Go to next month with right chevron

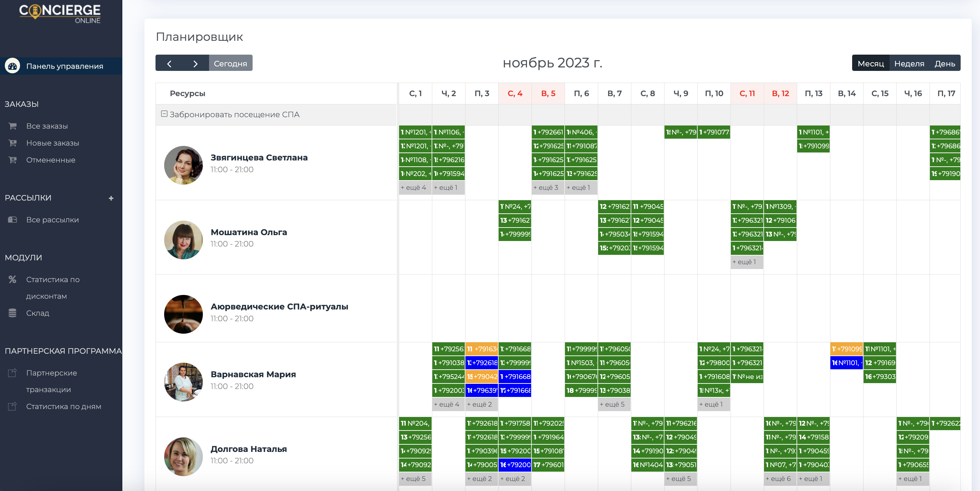(x=196, y=64)
